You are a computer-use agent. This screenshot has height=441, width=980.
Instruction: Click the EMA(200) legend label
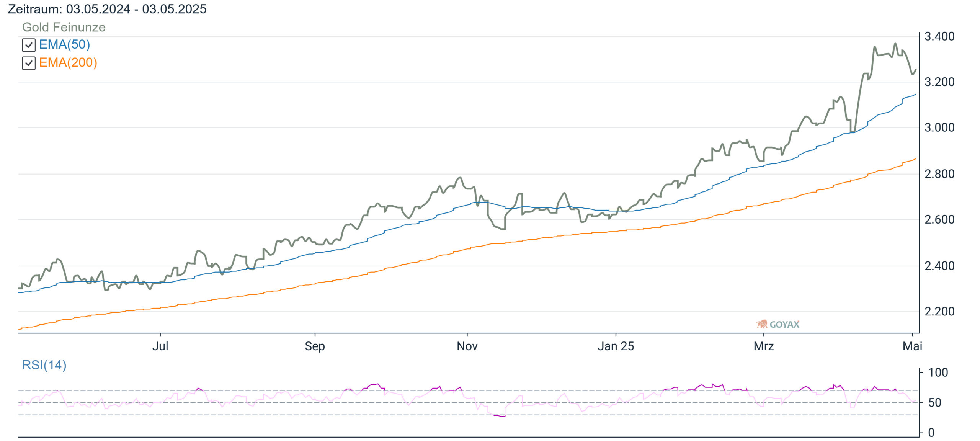(x=68, y=63)
